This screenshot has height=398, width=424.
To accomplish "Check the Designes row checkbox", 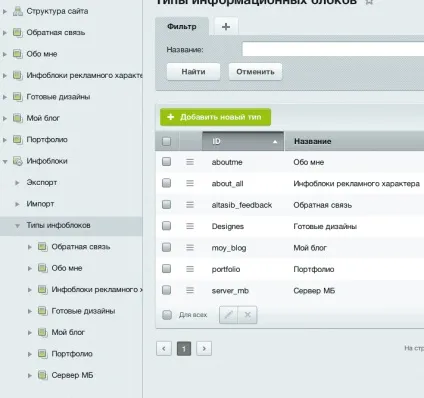I will pyautogui.click(x=166, y=226).
